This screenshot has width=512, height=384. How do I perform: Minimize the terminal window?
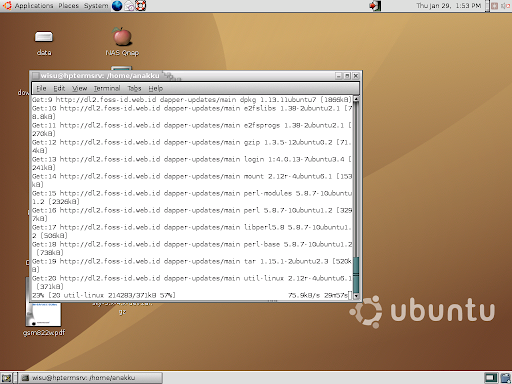(x=339, y=76)
